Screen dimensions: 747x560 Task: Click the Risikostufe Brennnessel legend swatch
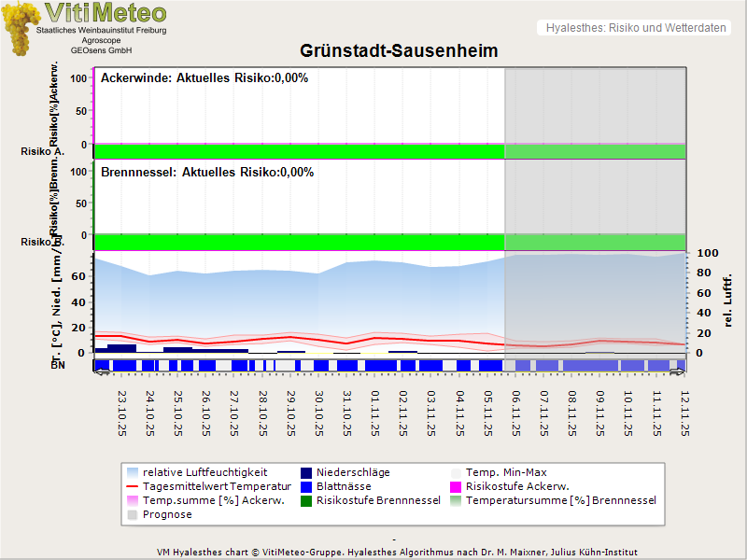(x=306, y=501)
